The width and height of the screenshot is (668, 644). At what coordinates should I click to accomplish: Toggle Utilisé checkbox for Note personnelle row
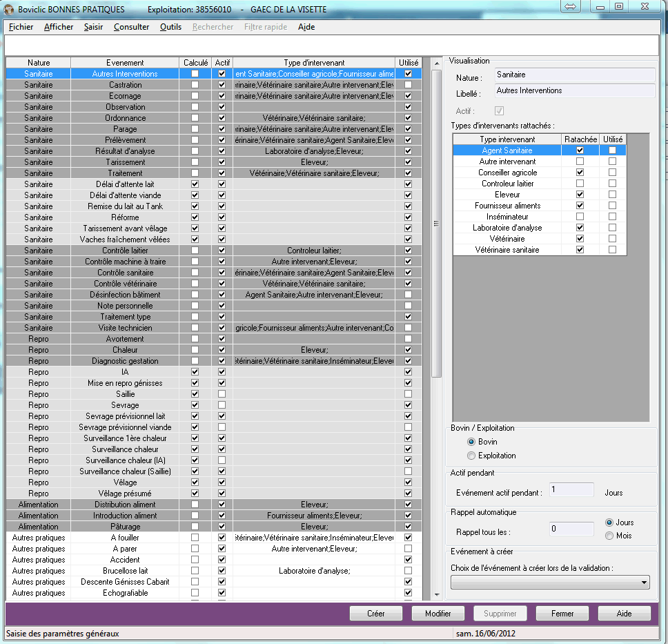point(408,305)
